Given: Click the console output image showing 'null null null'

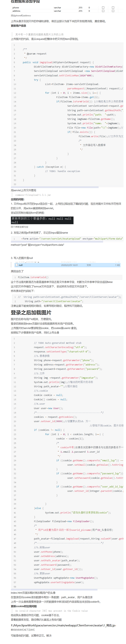Looking at the screenshot, I should tap(42, 220).
